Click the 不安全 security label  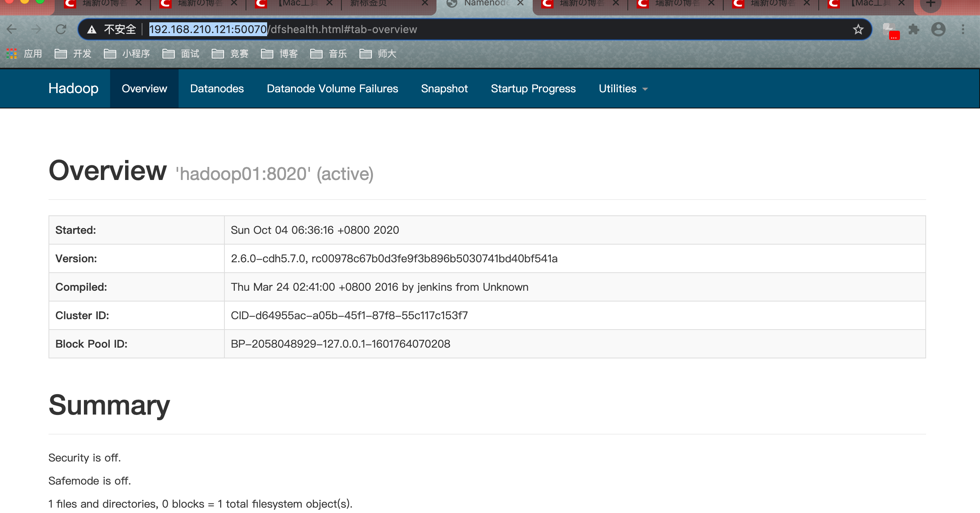click(x=120, y=29)
